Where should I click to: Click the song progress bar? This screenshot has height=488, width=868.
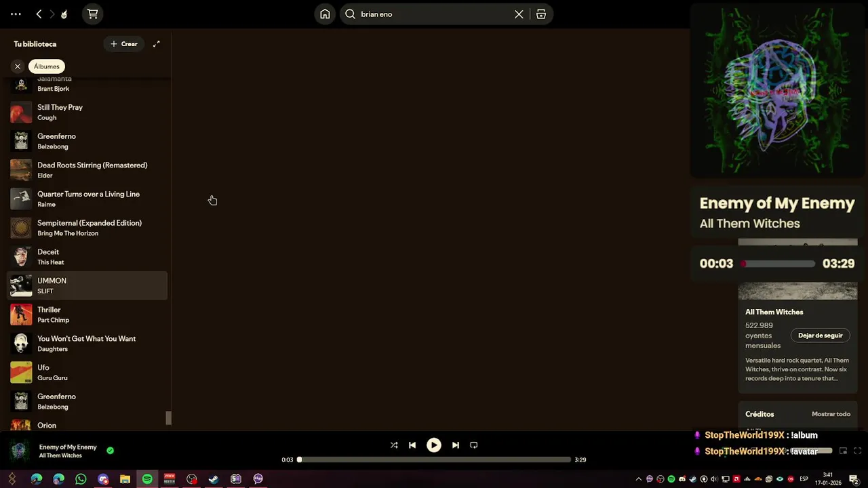tap(434, 460)
